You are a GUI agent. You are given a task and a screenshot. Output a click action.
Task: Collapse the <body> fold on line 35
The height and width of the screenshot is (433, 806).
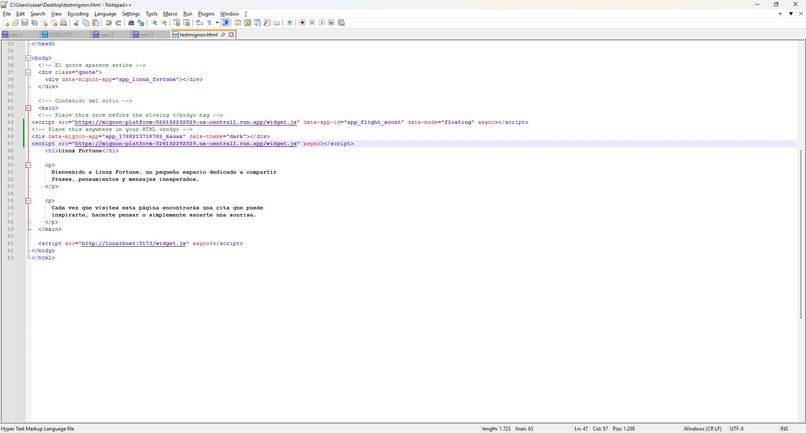[x=28, y=58]
